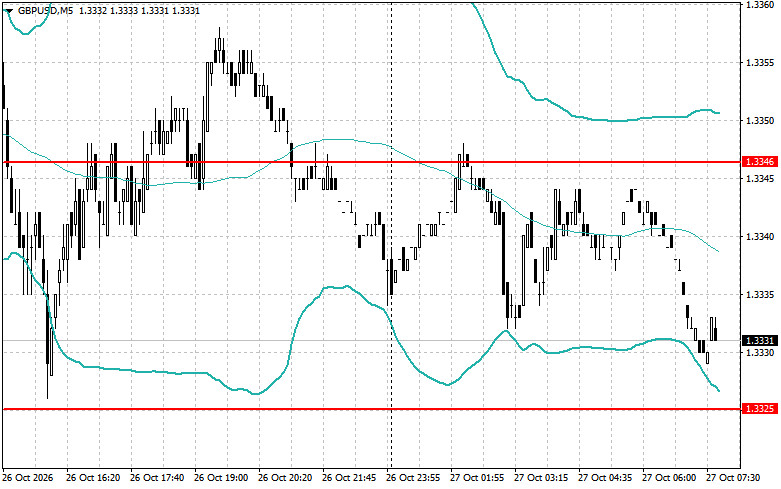Select the 27 Oct 03:15 time label
Screen dimensions: 781x489
click(541, 478)
